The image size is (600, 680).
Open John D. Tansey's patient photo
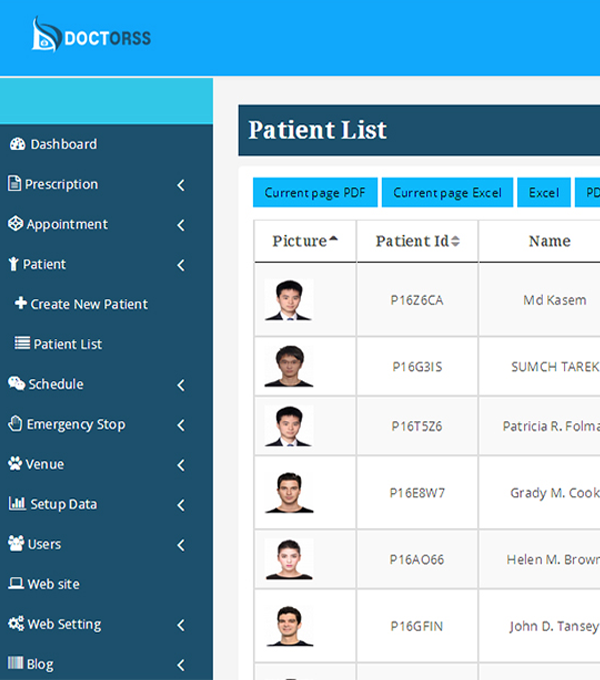point(289,625)
